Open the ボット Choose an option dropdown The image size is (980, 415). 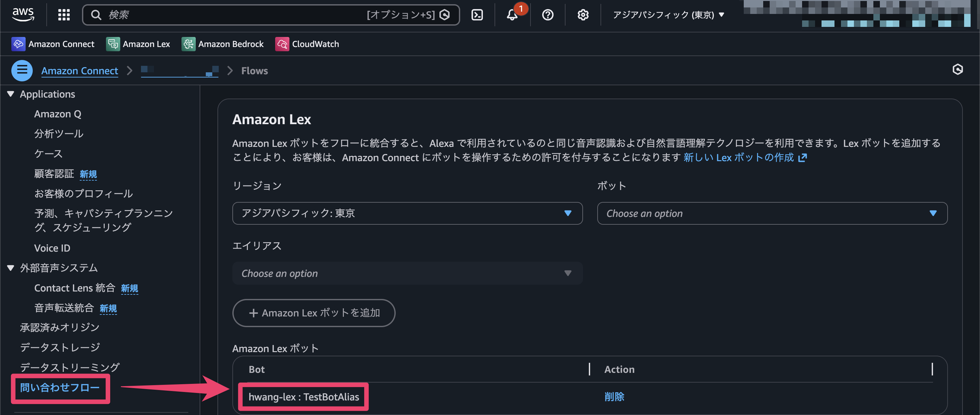pyautogui.click(x=772, y=213)
